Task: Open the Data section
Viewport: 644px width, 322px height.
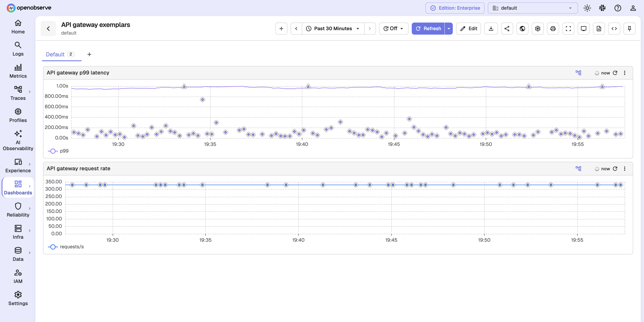Action: point(18,254)
